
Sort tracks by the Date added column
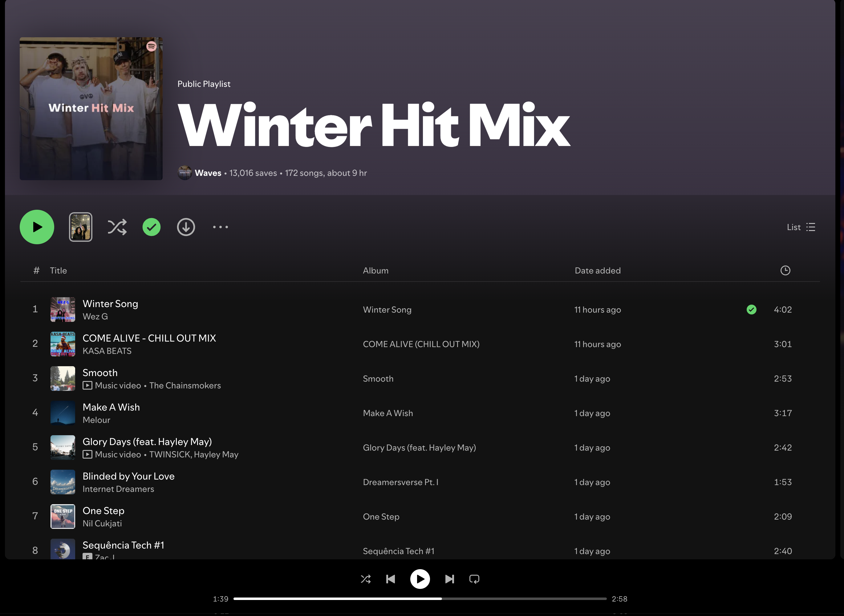[x=598, y=271]
